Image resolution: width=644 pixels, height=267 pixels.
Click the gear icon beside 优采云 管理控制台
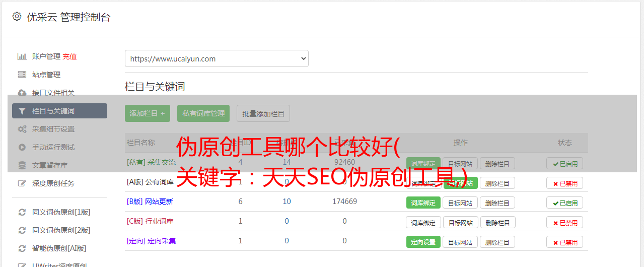pos(17,17)
